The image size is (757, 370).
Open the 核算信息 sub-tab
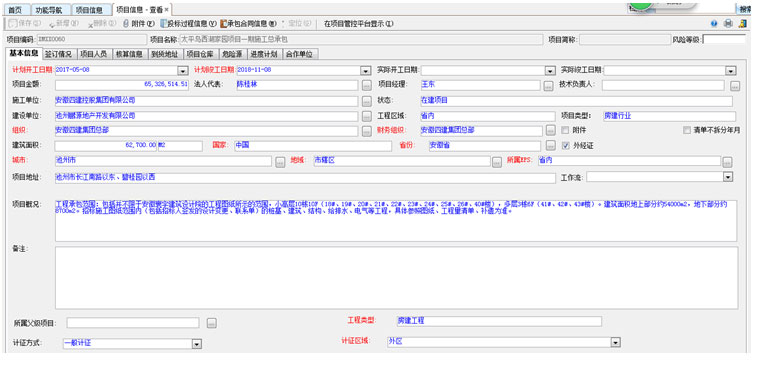[129, 54]
